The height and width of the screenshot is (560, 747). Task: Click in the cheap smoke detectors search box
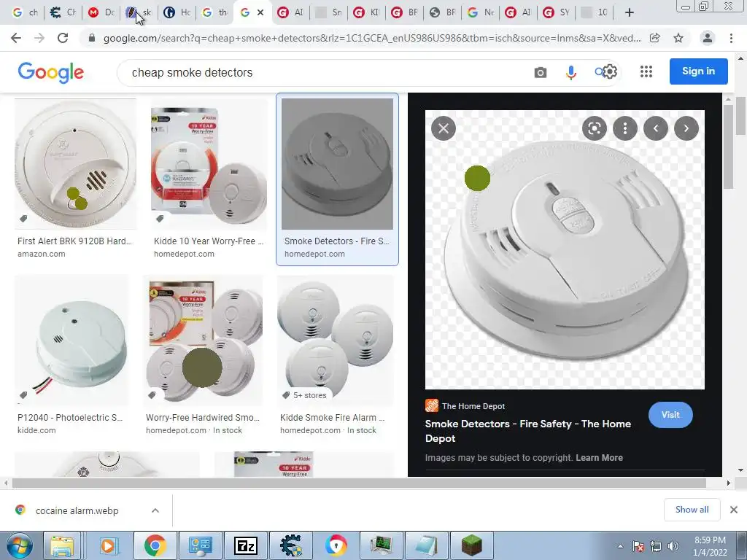pyautogui.click(x=324, y=72)
